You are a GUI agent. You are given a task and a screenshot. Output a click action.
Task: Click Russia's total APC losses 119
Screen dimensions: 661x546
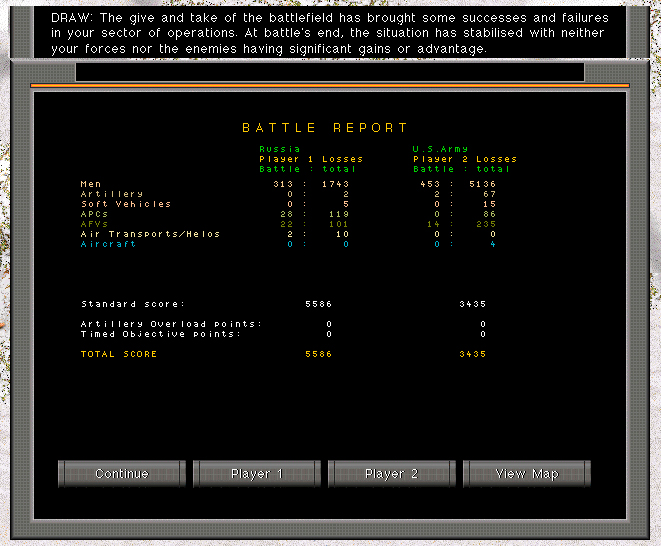[339, 214]
